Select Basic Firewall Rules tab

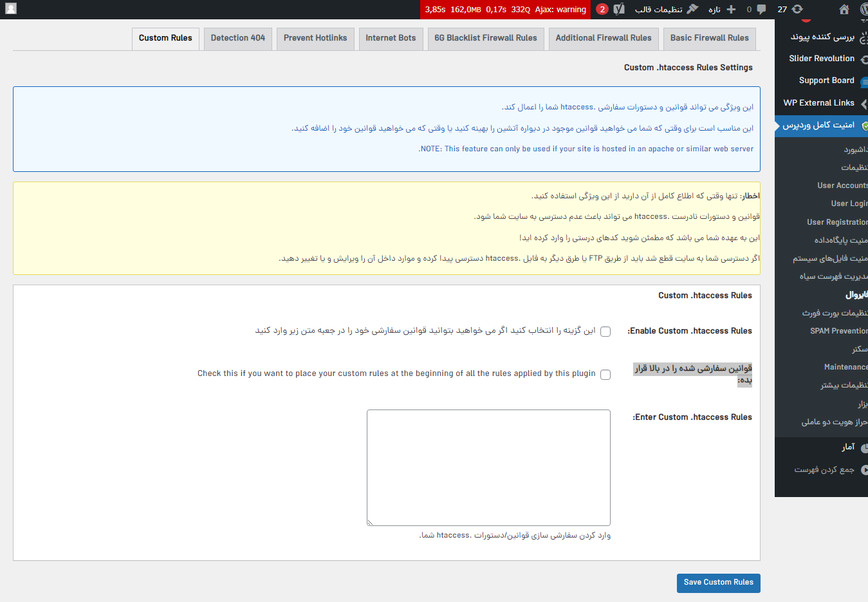pyautogui.click(x=710, y=38)
